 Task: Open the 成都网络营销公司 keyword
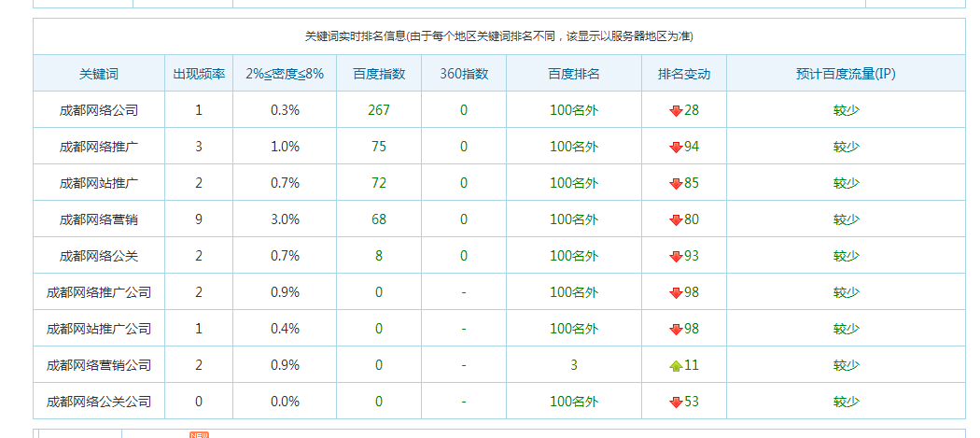click(99, 365)
